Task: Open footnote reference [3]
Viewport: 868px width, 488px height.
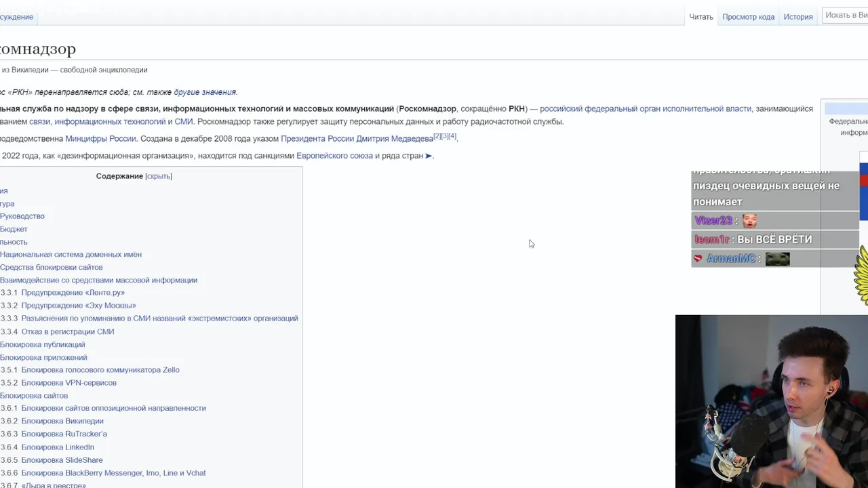Action: [x=445, y=136]
